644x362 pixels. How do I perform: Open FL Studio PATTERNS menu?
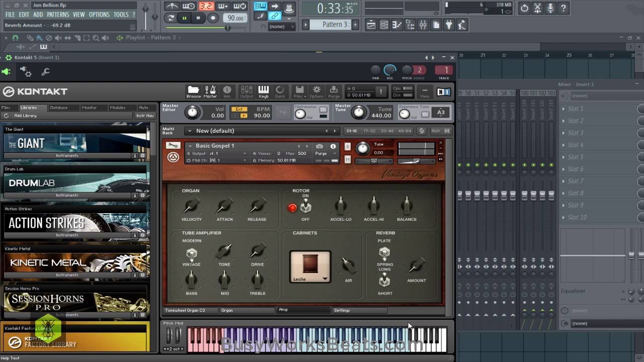click(58, 15)
